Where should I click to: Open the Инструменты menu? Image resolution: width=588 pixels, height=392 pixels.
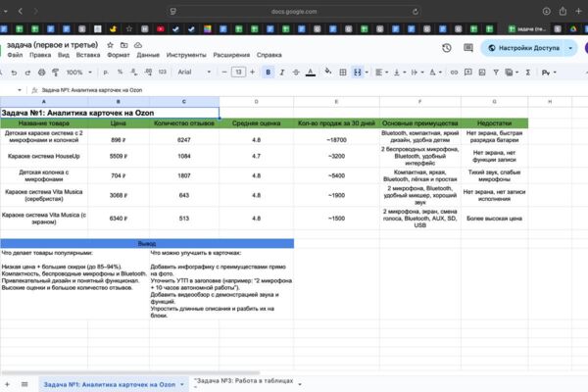(x=186, y=55)
